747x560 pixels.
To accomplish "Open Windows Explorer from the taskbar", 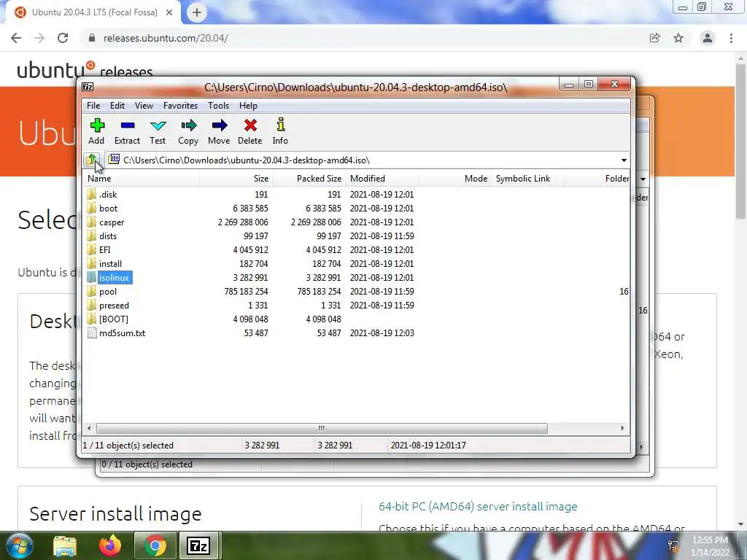I will (x=65, y=545).
